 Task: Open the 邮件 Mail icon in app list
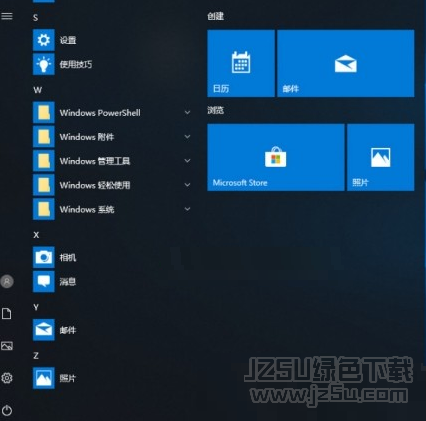44,330
